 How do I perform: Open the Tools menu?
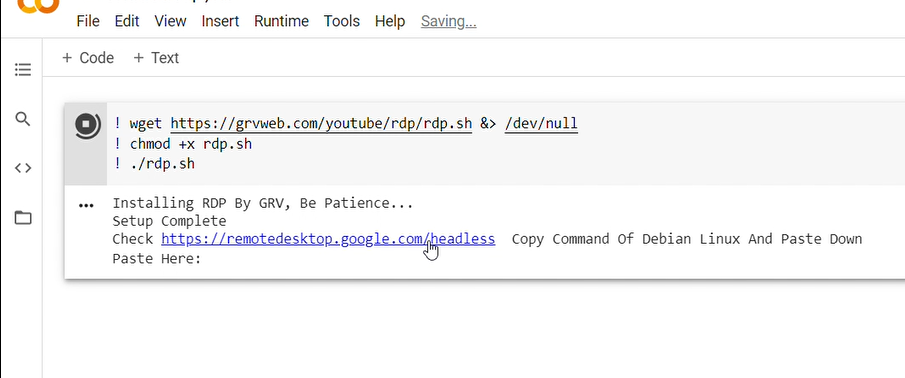coord(342,21)
